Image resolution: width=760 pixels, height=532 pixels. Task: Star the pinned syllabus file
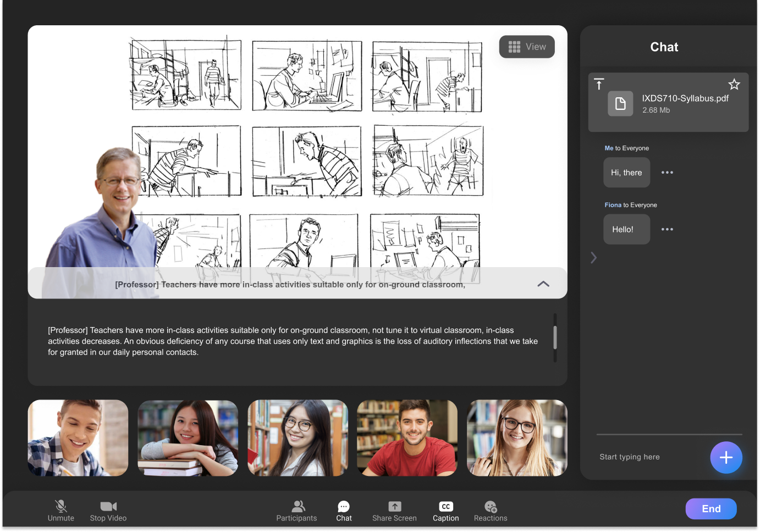point(734,85)
